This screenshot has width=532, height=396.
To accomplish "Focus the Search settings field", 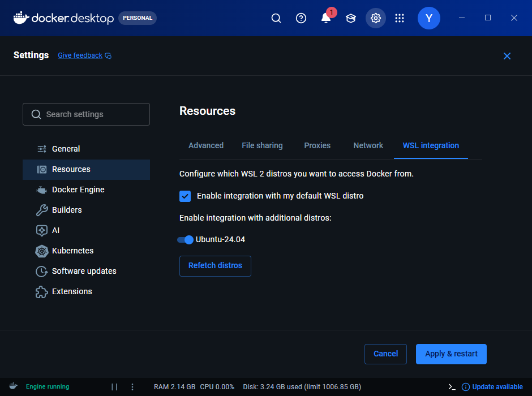I will tap(86, 114).
